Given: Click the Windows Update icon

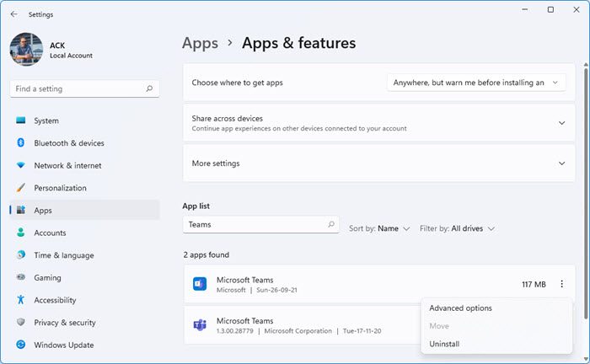Looking at the screenshot, I should 21,345.
